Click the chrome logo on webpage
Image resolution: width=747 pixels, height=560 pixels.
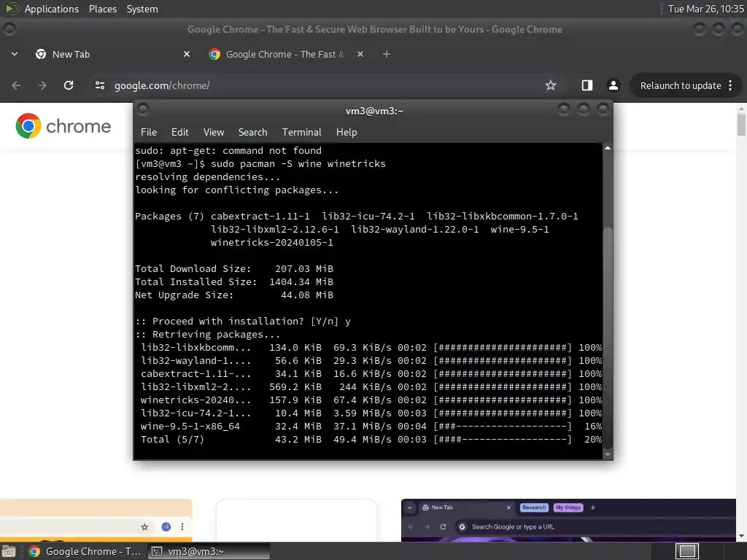pyautogui.click(x=63, y=126)
